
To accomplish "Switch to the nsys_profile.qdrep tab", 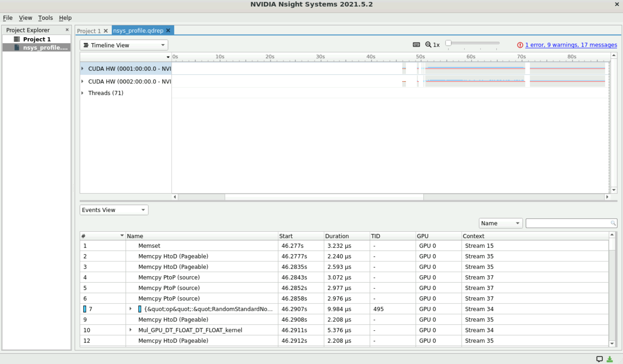I will point(138,30).
